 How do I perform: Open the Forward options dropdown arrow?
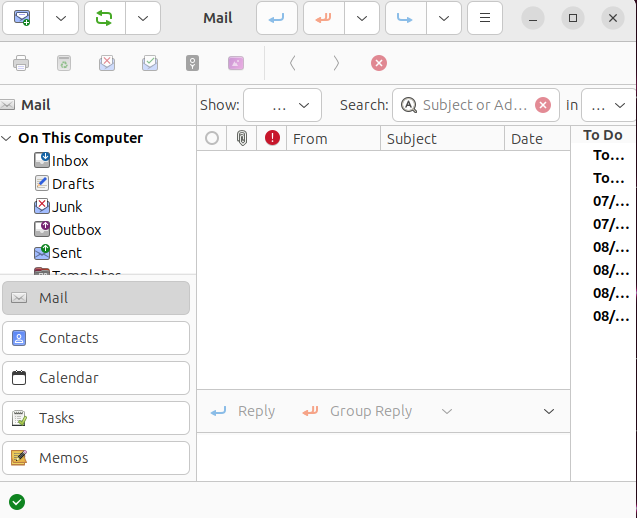point(444,18)
